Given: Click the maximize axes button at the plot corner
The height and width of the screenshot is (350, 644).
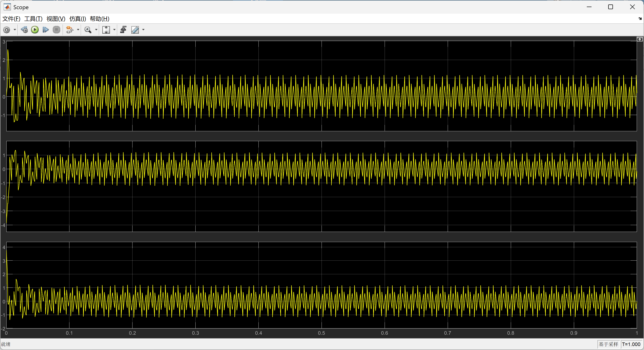Looking at the screenshot, I should click(x=640, y=39).
